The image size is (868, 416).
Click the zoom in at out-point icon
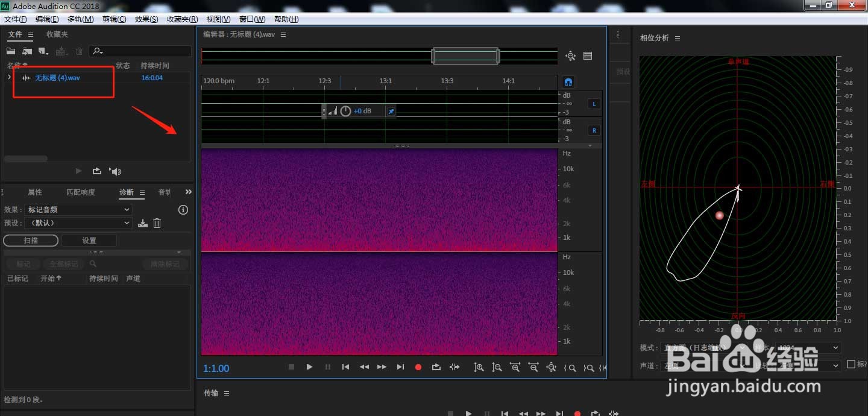pos(588,368)
